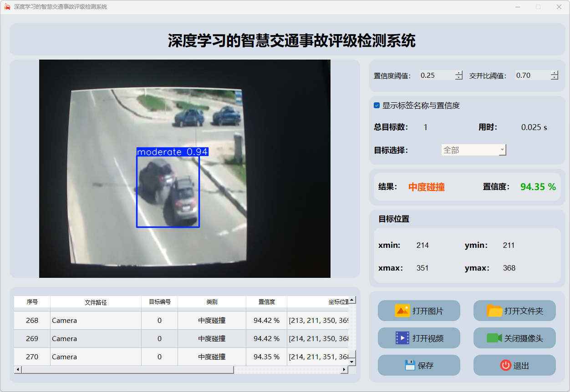Decrease the 交并比阈值 value with down arrow
Image resolution: width=570 pixels, height=392 pixels.
coord(554,78)
